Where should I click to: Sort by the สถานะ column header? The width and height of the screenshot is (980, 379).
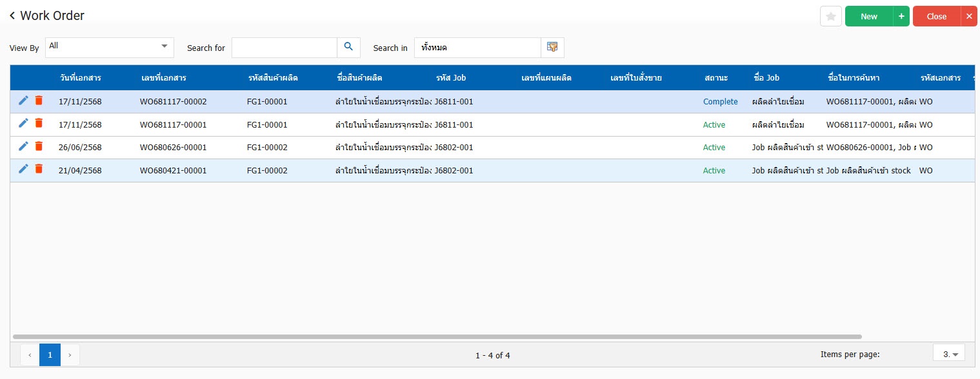pyautogui.click(x=716, y=78)
